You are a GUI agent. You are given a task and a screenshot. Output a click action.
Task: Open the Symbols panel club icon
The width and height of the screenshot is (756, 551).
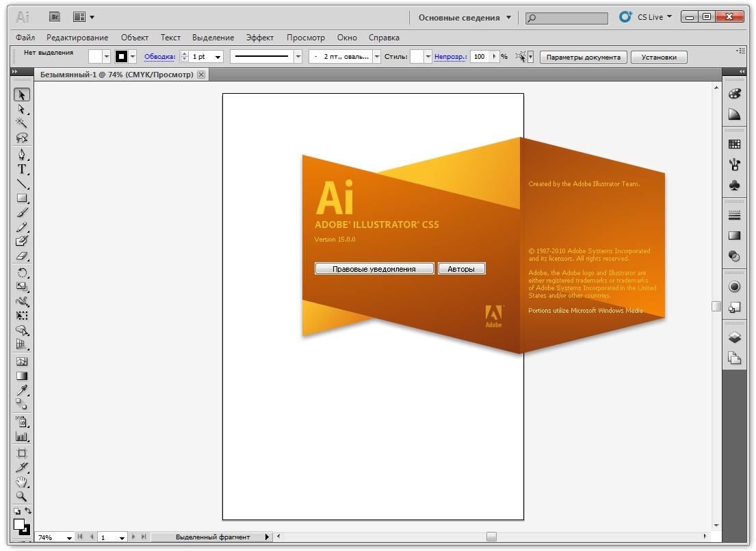(734, 185)
